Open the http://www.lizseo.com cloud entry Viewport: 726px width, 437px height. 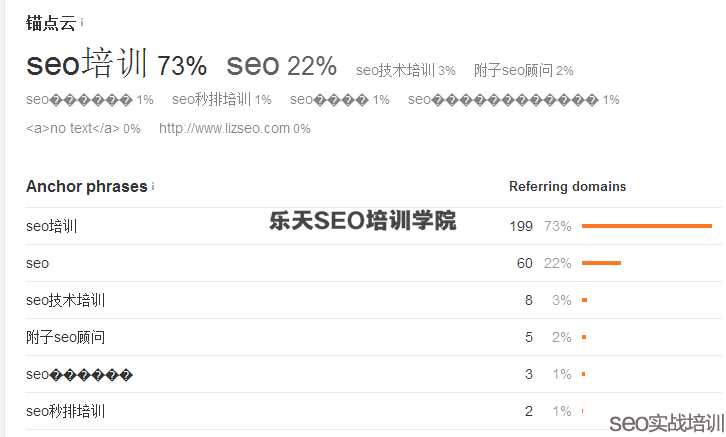click(x=224, y=128)
